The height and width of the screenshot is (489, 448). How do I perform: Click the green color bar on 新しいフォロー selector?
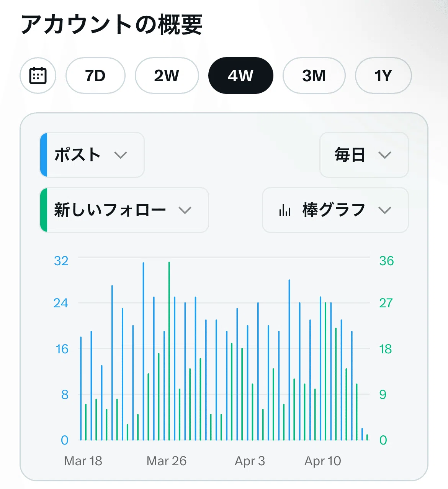(x=44, y=210)
